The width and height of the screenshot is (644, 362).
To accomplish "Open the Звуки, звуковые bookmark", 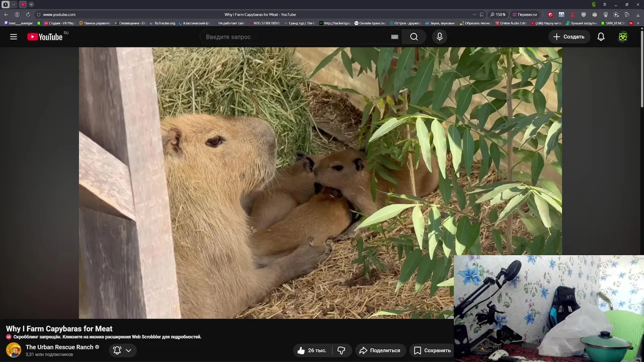I will [x=440, y=23].
